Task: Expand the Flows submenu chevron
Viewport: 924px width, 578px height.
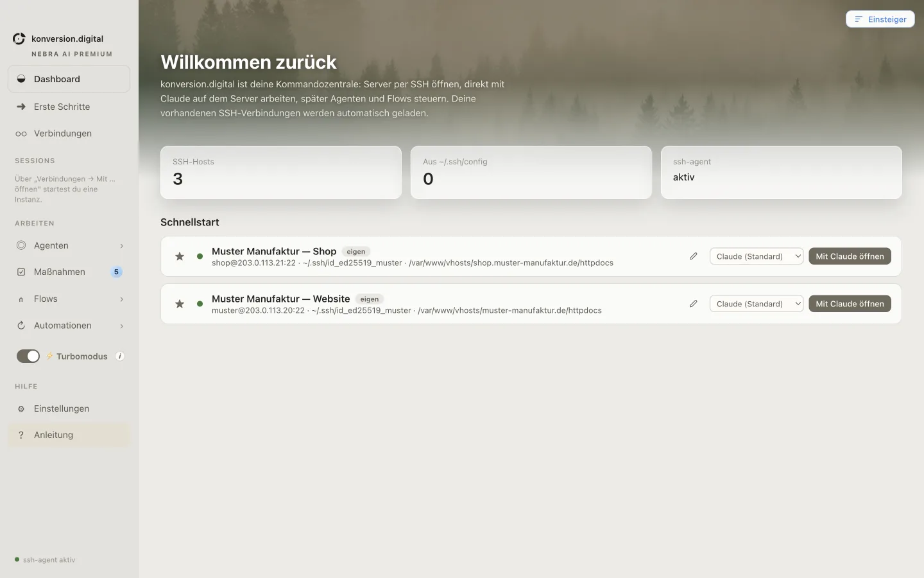Action: click(x=121, y=299)
